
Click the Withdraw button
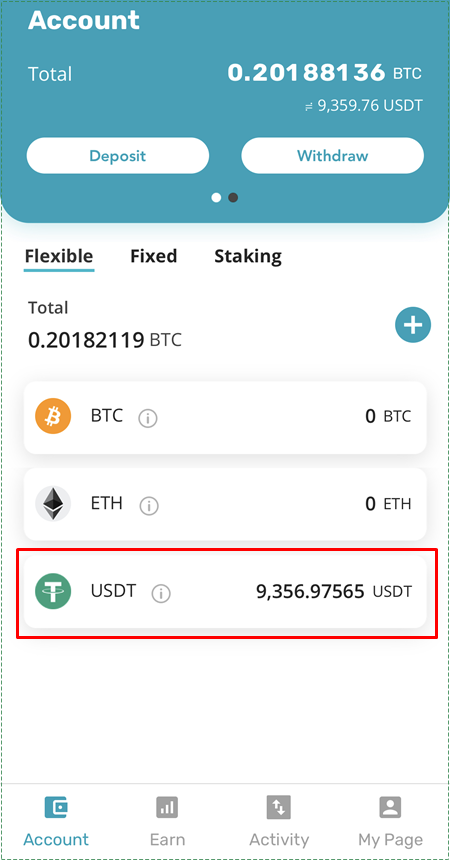333,156
